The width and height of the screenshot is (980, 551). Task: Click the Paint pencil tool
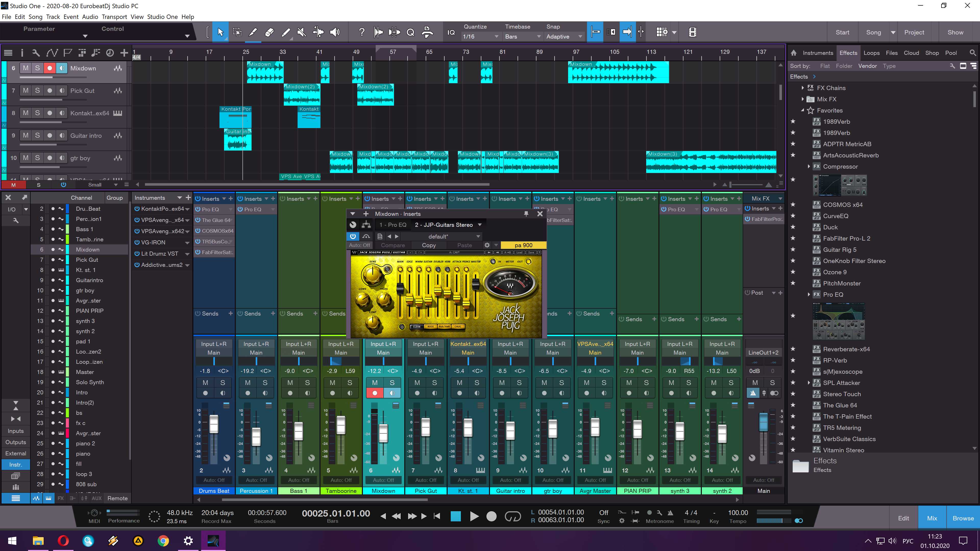point(286,32)
